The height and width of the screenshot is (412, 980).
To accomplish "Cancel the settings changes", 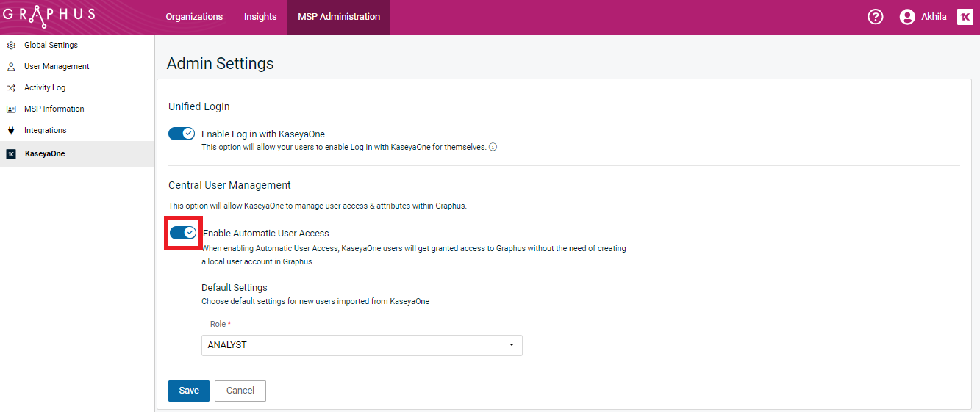I will click(x=240, y=391).
